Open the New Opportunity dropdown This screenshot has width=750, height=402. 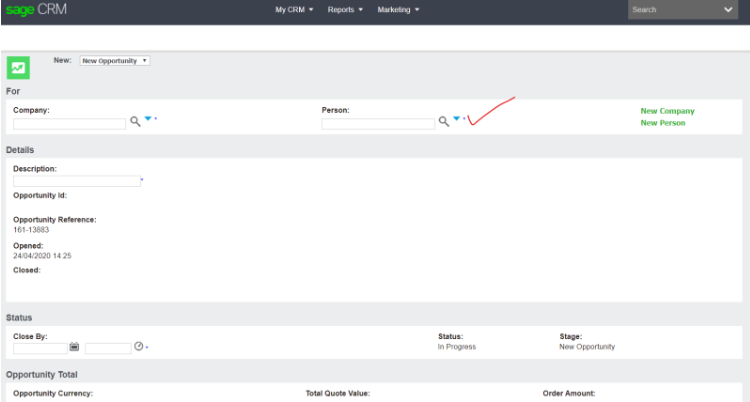(x=115, y=60)
